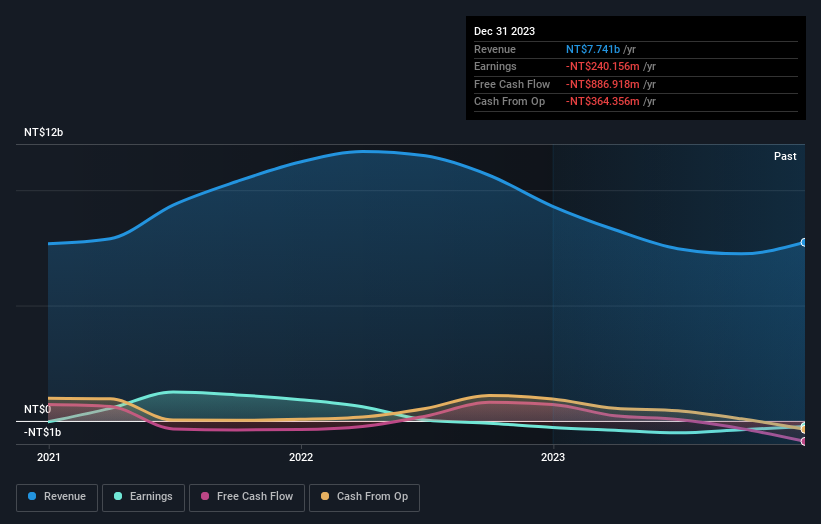Click the 2022 x-axis label

[301, 458]
